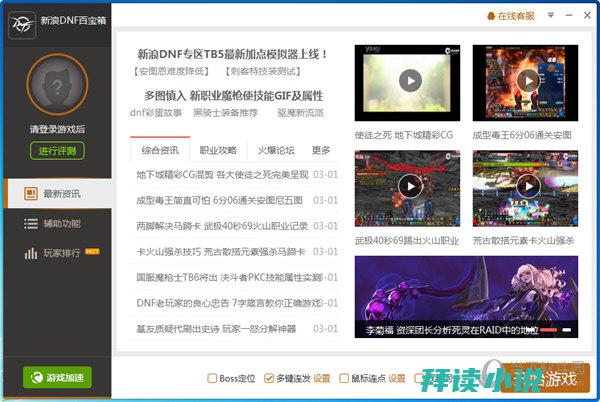Open headline 新浪DNF专区TB5最新加点模拟器上线
600x402 pixels.
click(x=232, y=54)
